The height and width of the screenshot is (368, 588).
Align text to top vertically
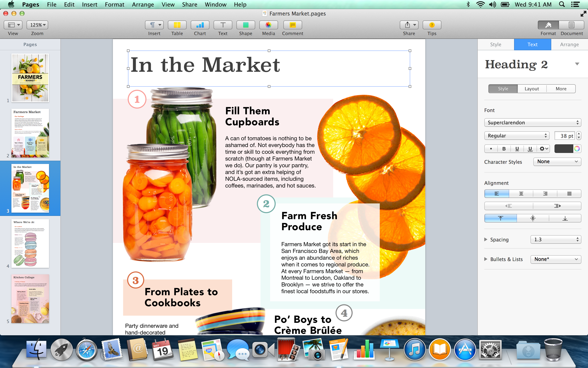(501, 218)
